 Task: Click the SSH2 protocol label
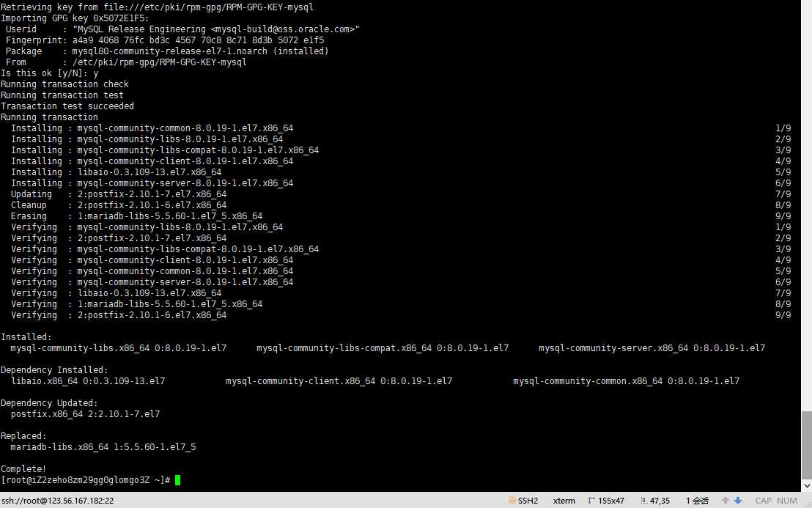(x=528, y=501)
